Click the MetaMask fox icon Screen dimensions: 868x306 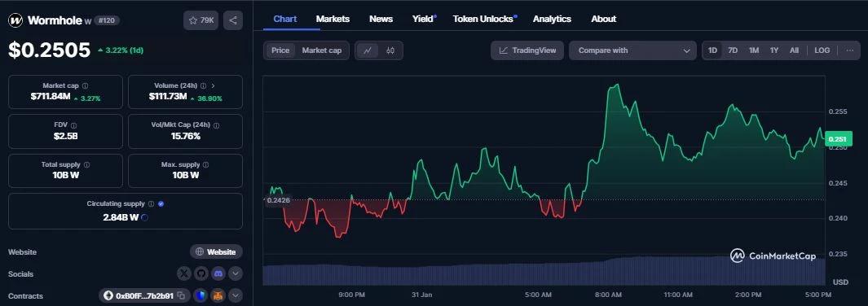click(219, 296)
